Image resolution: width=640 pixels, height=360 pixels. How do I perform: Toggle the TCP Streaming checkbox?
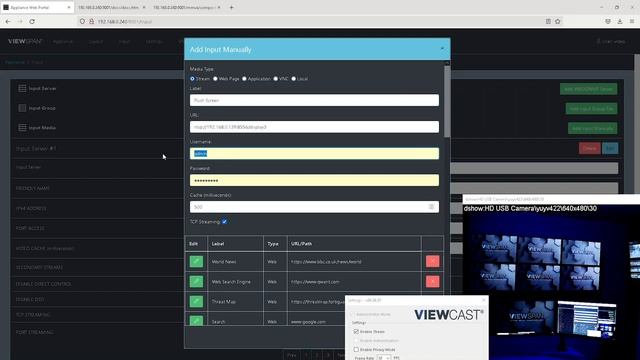point(224,222)
